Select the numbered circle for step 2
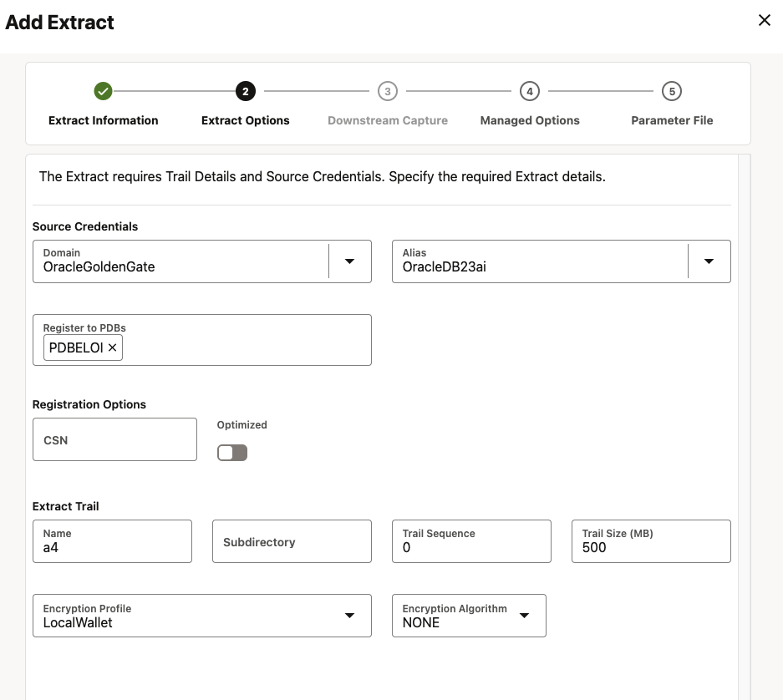 [x=245, y=91]
